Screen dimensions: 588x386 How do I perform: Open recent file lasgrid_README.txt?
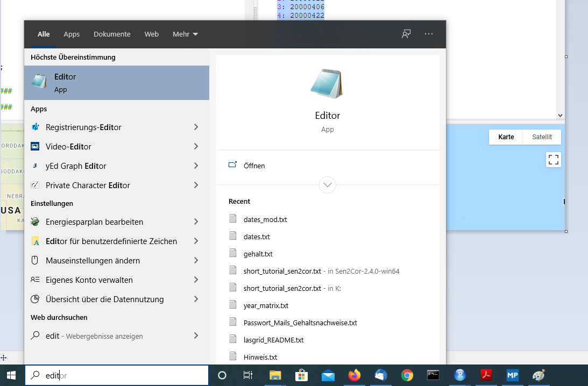coord(273,340)
